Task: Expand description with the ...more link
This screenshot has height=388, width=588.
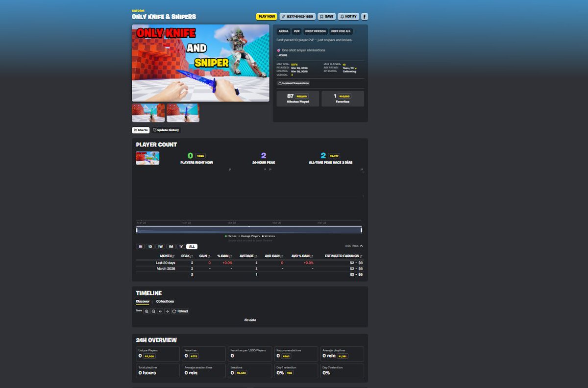Action: [x=282, y=55]
